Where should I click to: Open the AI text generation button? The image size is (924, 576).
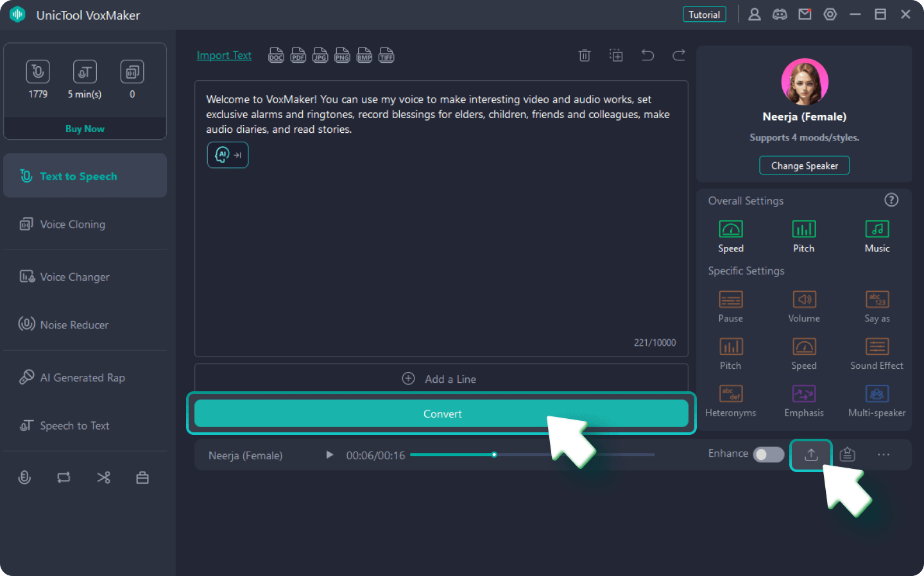[228, 155]
